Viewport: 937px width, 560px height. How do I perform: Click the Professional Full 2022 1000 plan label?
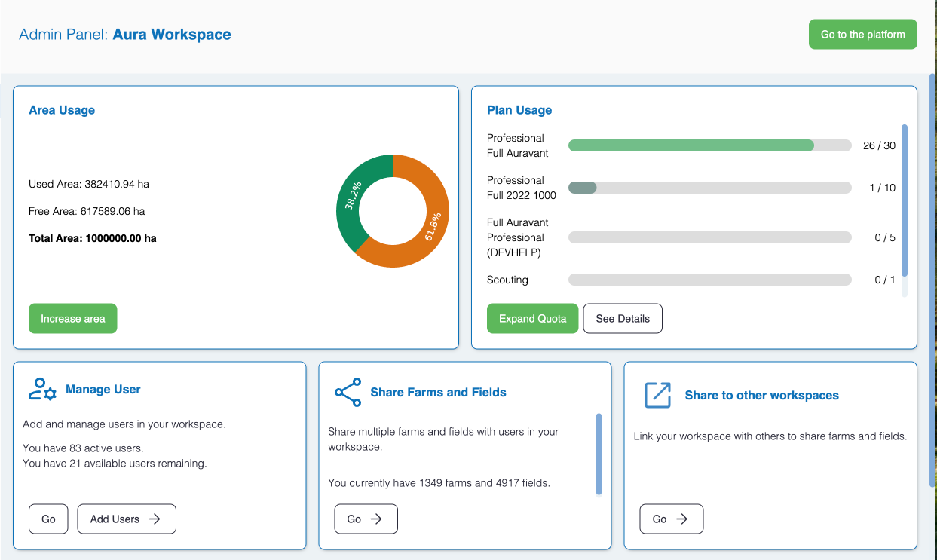[x=522, y=188]
